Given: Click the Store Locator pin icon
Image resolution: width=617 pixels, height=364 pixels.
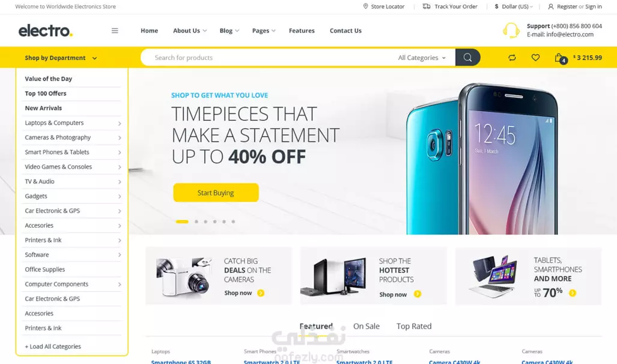Looking at the screenshot, I should click(365, 6).
